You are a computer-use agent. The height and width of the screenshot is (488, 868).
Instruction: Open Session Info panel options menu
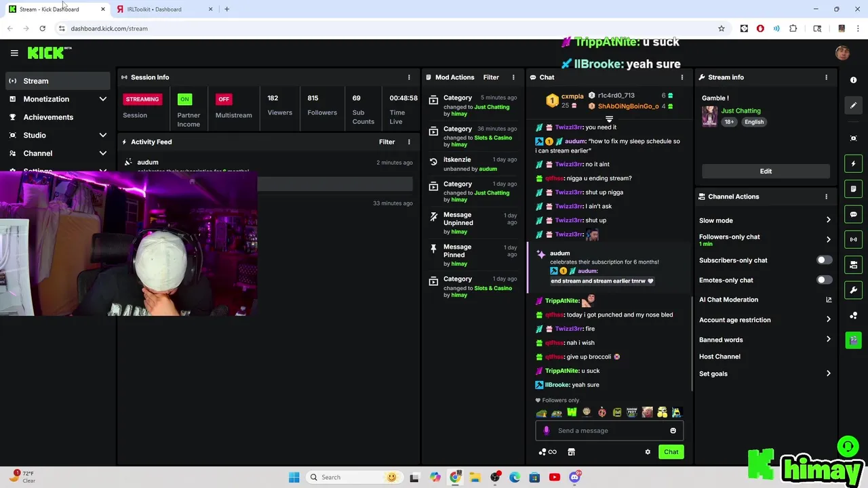click(409, 77)
